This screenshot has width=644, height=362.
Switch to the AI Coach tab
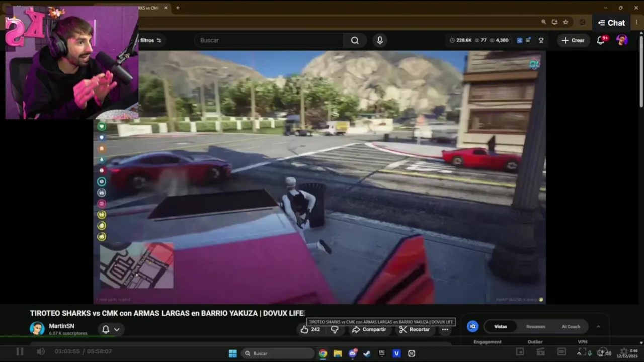tap(571, 326)
